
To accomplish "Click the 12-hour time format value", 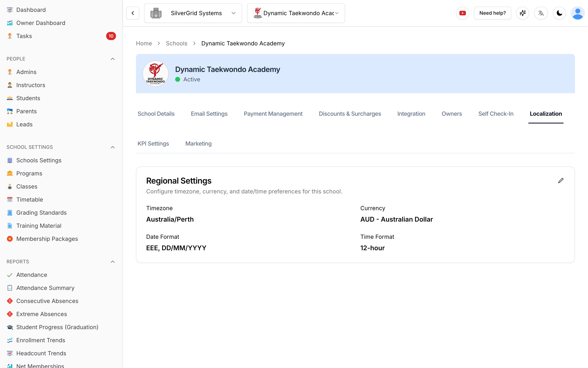I will [372, 248].
